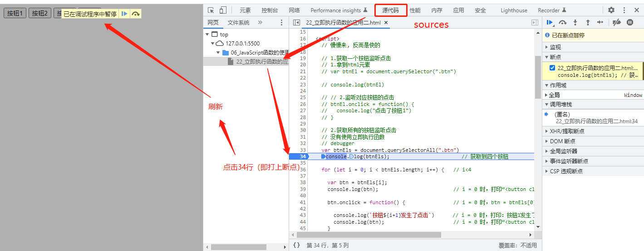644x251 pixels.
Task: Deactivate breakpoints icon
Action: [x=616, y=22]
